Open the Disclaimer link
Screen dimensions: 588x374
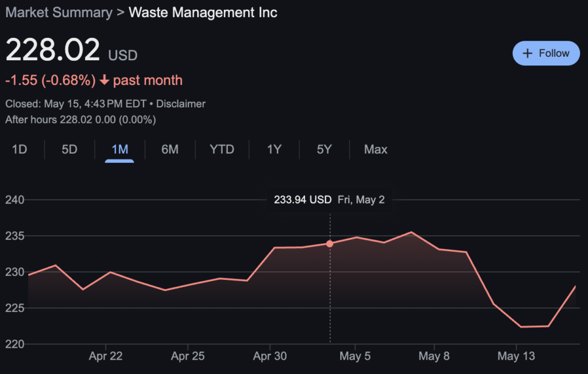click(181, 104)
